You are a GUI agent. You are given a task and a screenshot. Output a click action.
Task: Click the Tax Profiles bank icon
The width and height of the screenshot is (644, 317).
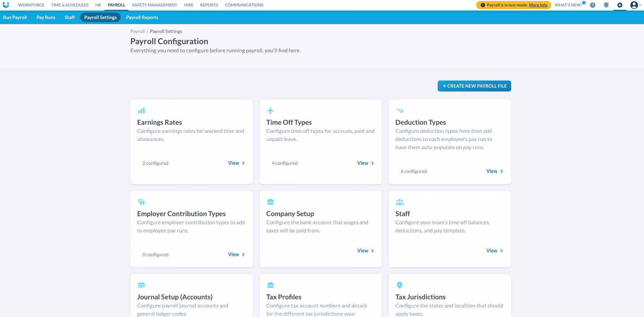(x=271, y=285)
